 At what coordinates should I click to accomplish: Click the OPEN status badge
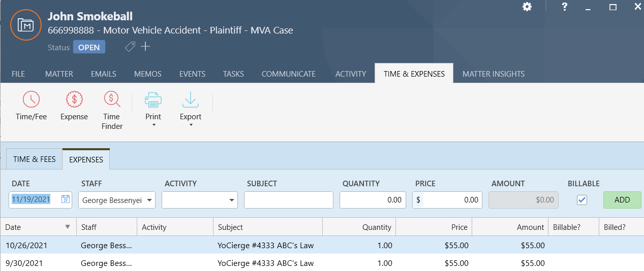point(89,47)
